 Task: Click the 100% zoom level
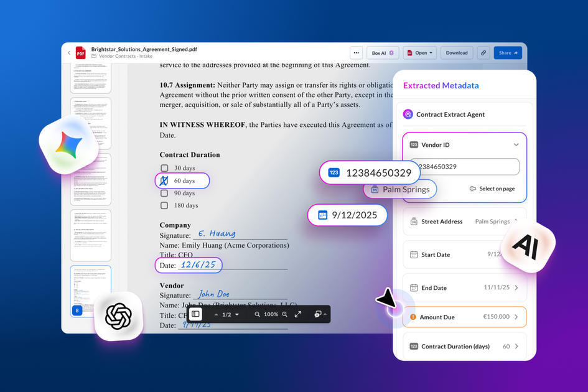pos(271,314)
